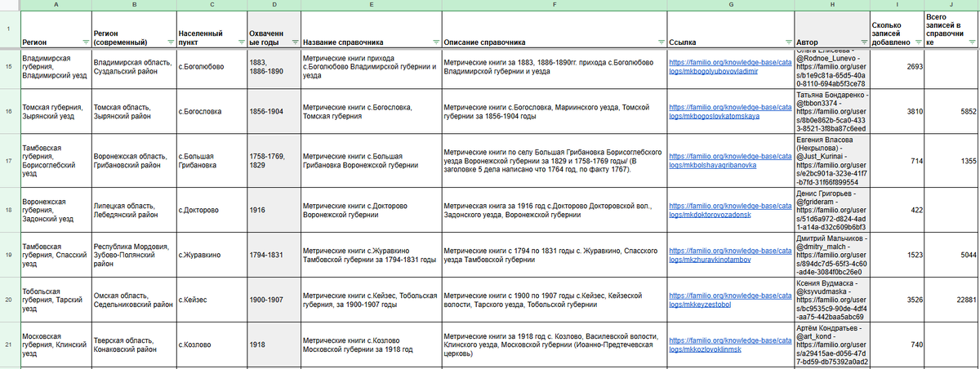980x369 pixels.
Task: Open the filter for Всего записей в справочнике column
Action: click(x=972, y=42)
